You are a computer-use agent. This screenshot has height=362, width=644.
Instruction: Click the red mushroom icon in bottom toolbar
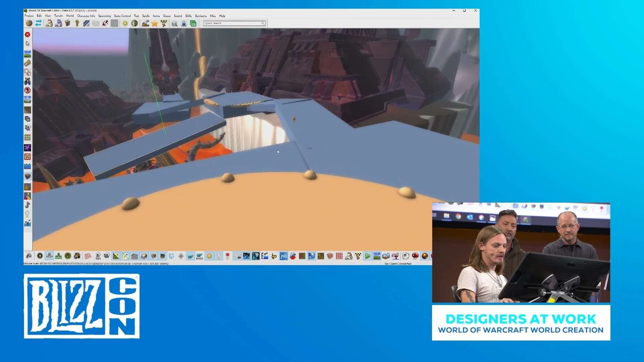point(415,256)
